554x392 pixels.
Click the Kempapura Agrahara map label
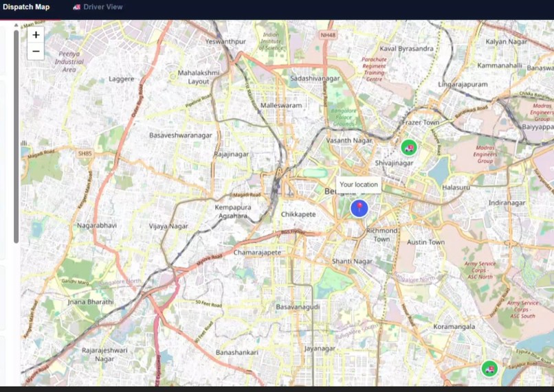[233, 211]
